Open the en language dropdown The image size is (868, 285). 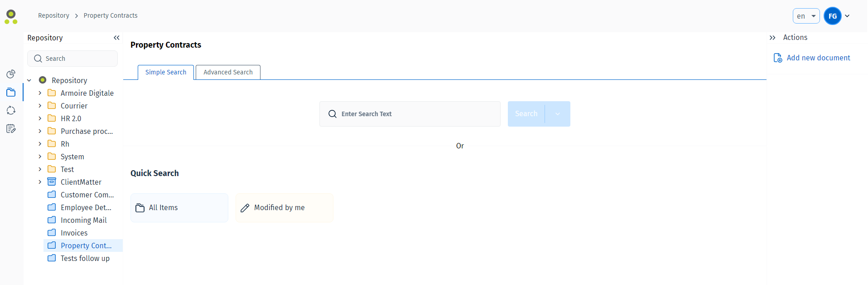[x=806, y=16]
